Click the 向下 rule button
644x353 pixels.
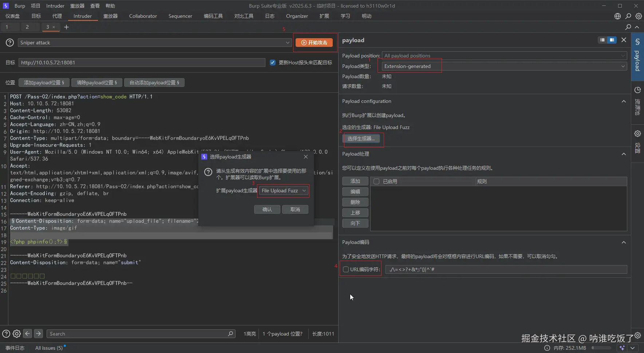[355, 223]
